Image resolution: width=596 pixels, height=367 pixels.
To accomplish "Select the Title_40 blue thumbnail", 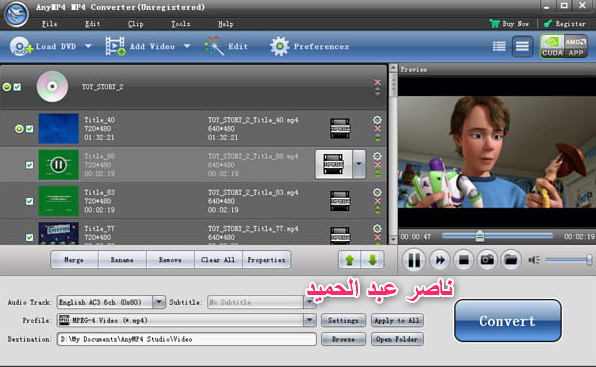I will tap(59, 128).
